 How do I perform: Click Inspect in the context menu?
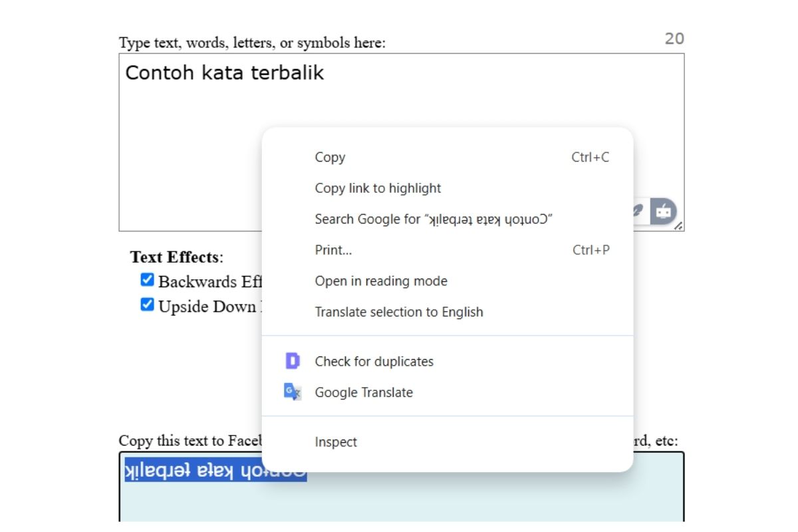(336, 442)
